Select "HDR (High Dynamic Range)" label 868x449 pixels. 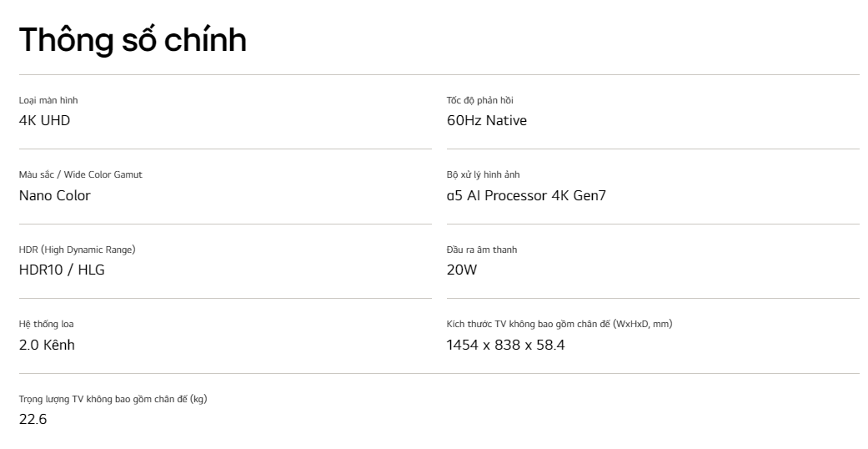[x=78, y=250]
